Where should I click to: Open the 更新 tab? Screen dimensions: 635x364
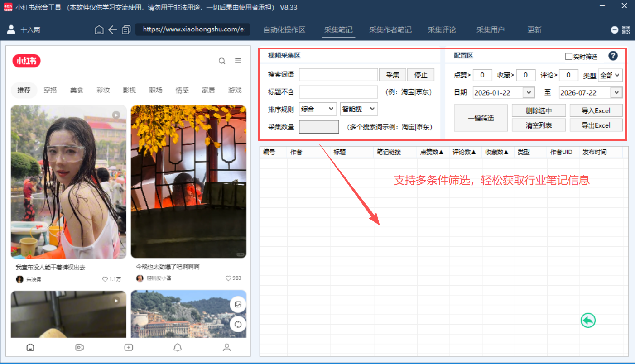(534, 30)
